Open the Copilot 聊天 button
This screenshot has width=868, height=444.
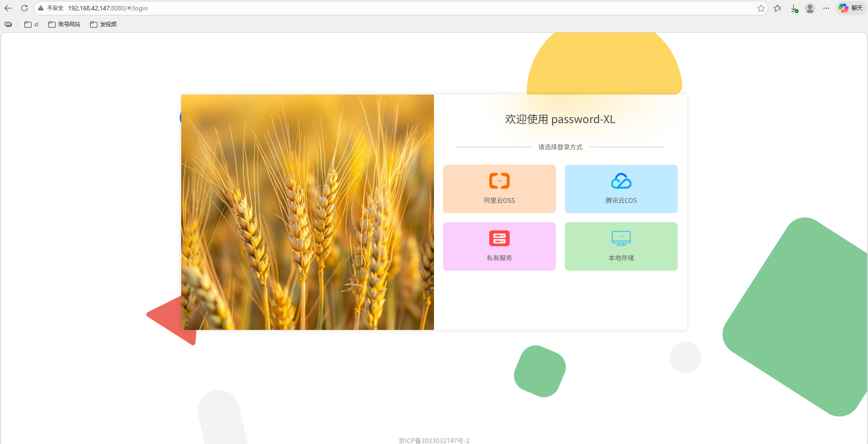point(851,8)
